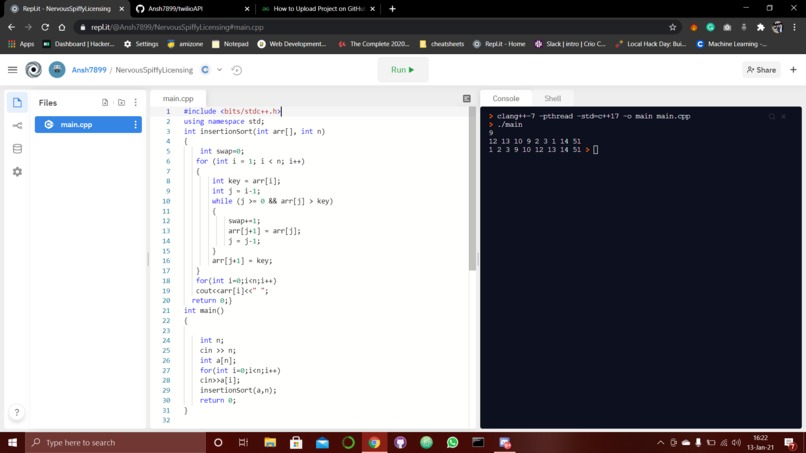The image size is (806, 453).
Task: Open the Windows Start menu
Action: pyautogui.click(x=12, y=442)
